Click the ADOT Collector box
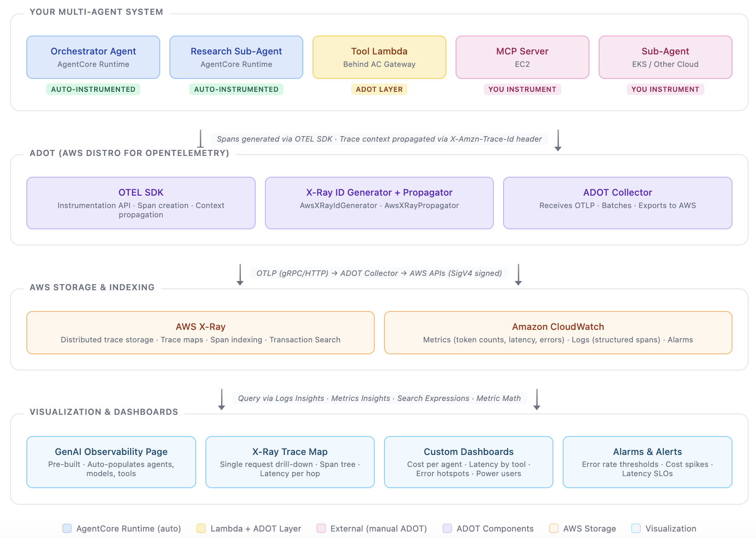The height and width of the screenshot is (538, 756). (618, 203)
